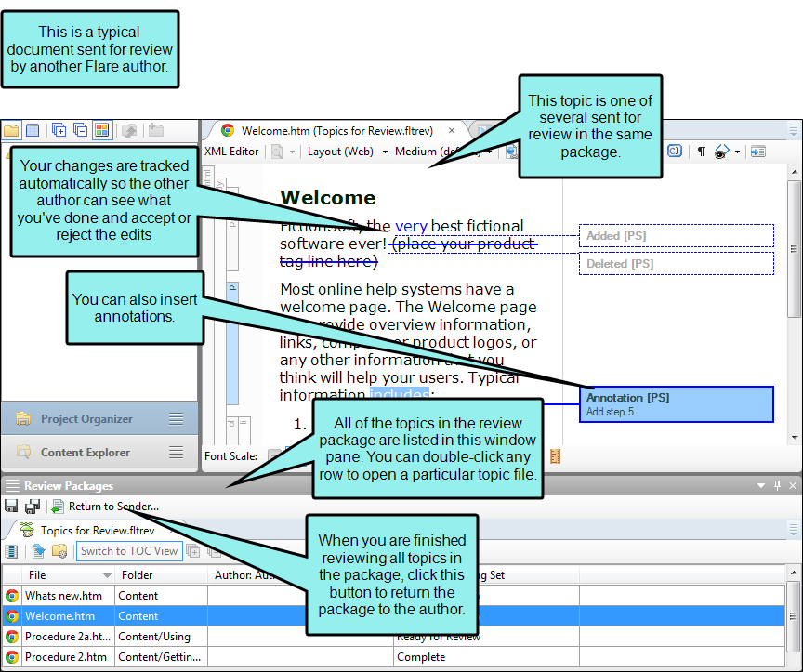This screenshot has height=672, width=803.
Task: Open the Content Explorer menu lines icon
Action: (x=177, y=453)
